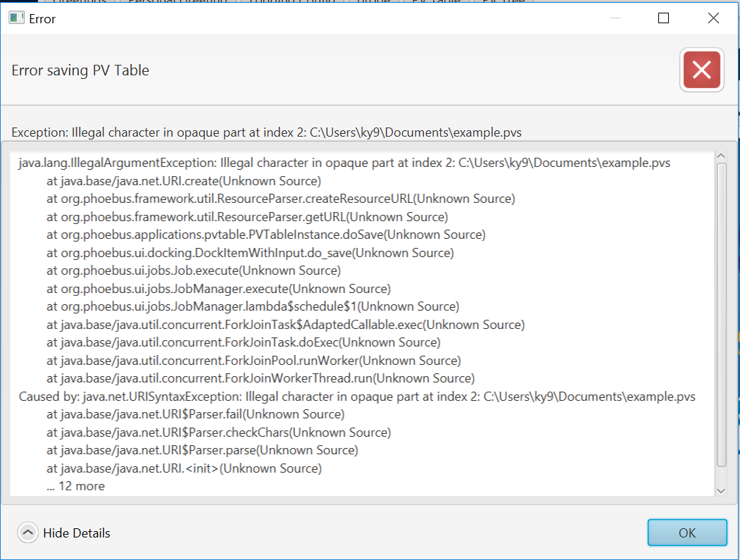
Task: Select the Exception message line above the trace
Action: coord(266,132)
